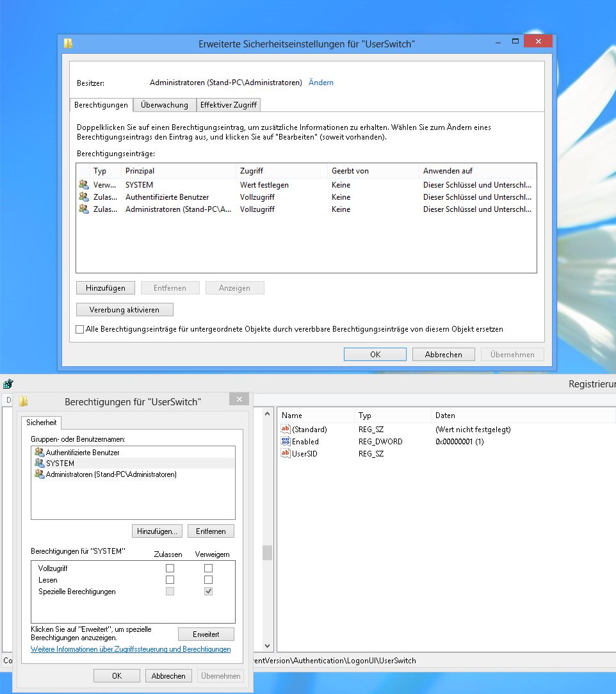Sort permission entries by Prinzipal column header
This screenshot has width=616, height=694.
coord(179,171)
